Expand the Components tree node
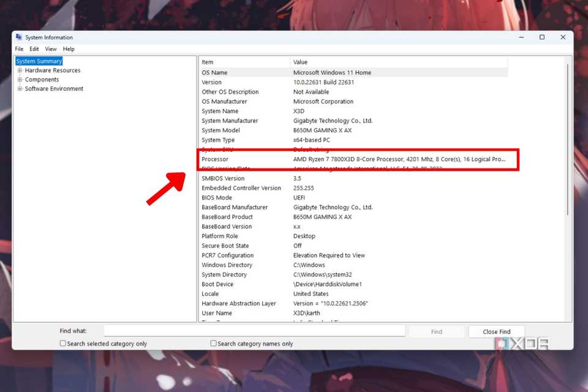This screenshot has height=392, width=588. [x=20, y=79]
